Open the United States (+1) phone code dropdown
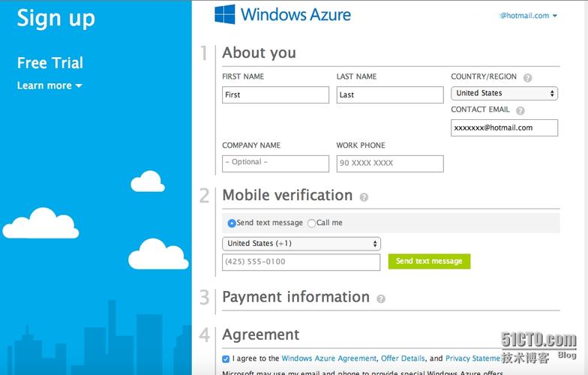This screenshot has height=375, width=588. 301,244
